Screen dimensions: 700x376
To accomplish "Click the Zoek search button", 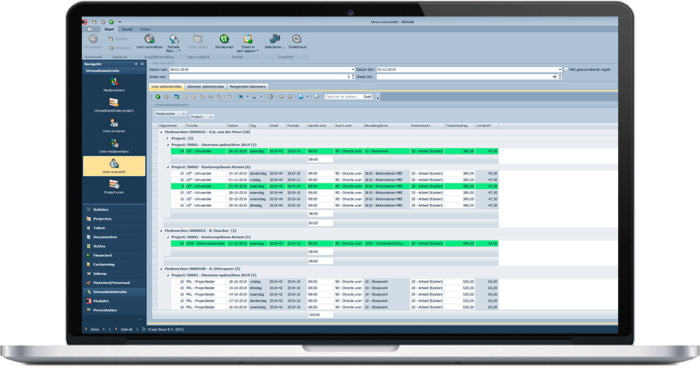I will click(x=367, y=96).
